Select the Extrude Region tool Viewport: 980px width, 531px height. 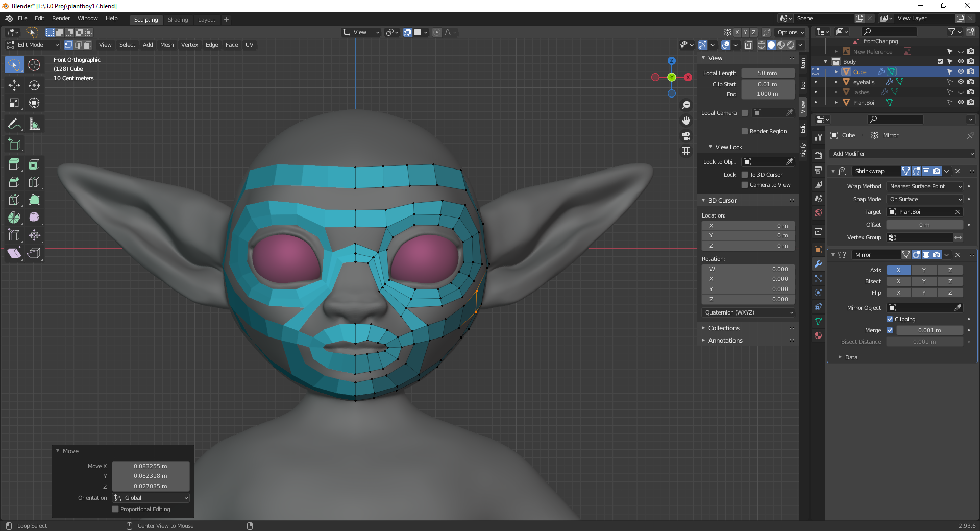click(x=14, y=164)
